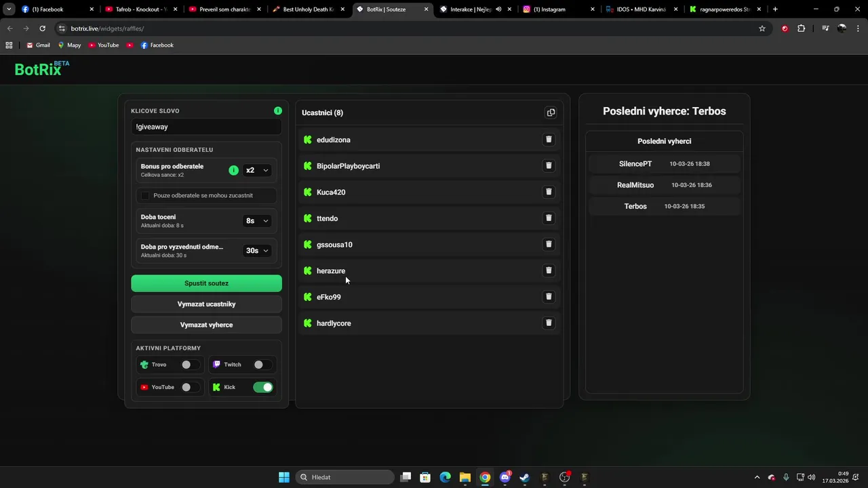Click the !giveaway keyword input field
Viewport: 868px width, 488px height.
point(206,127)
